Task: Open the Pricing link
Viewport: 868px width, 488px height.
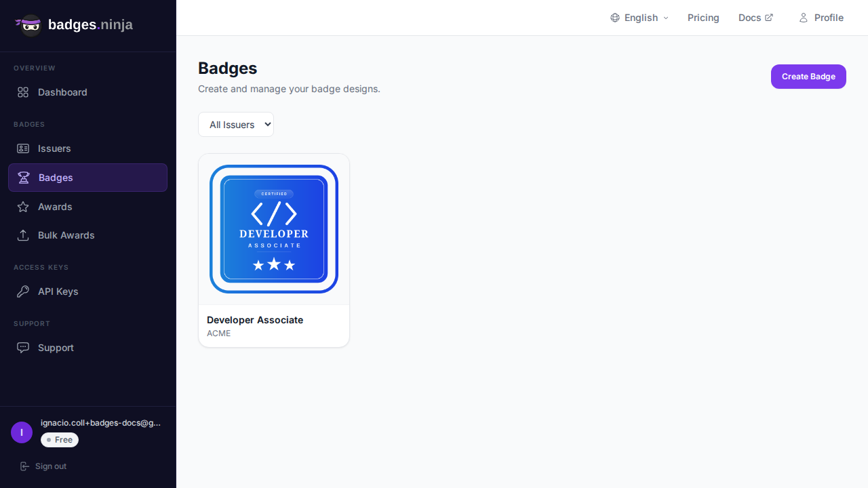Action: pos(703,18)
